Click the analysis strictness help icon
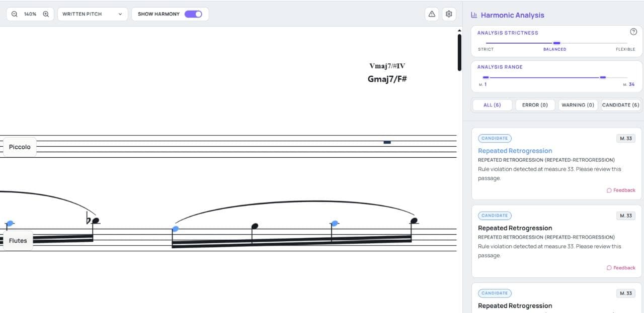 tap(633, 32)
